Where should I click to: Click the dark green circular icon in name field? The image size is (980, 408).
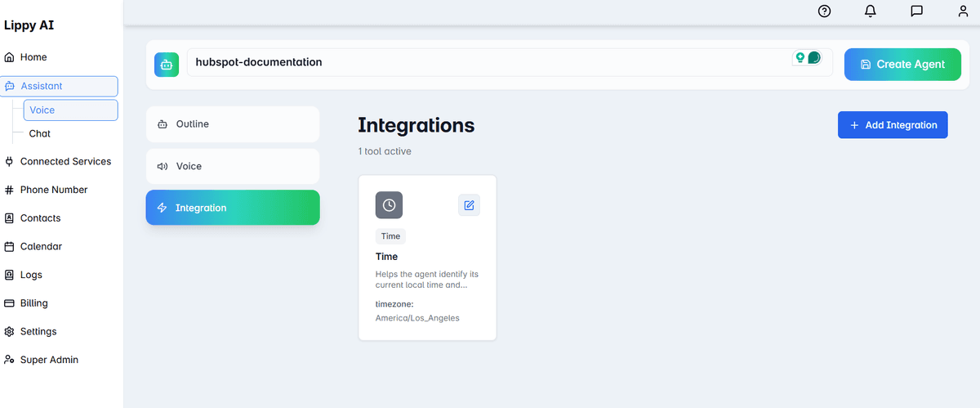pos(813,58)
